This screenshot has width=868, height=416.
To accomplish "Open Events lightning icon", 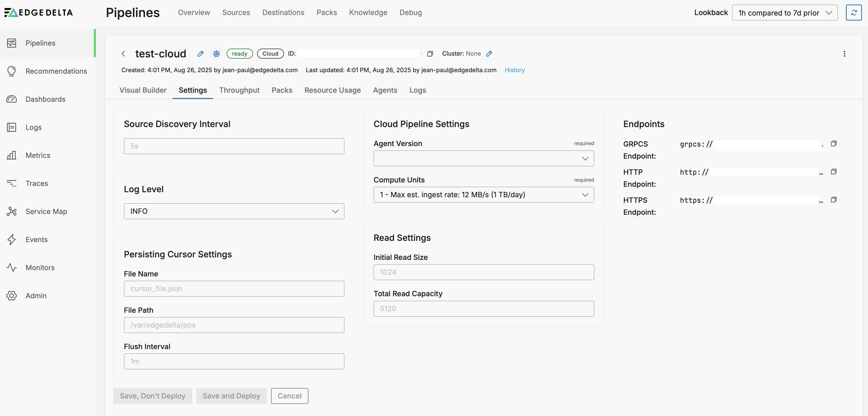I will pos(12,239).
